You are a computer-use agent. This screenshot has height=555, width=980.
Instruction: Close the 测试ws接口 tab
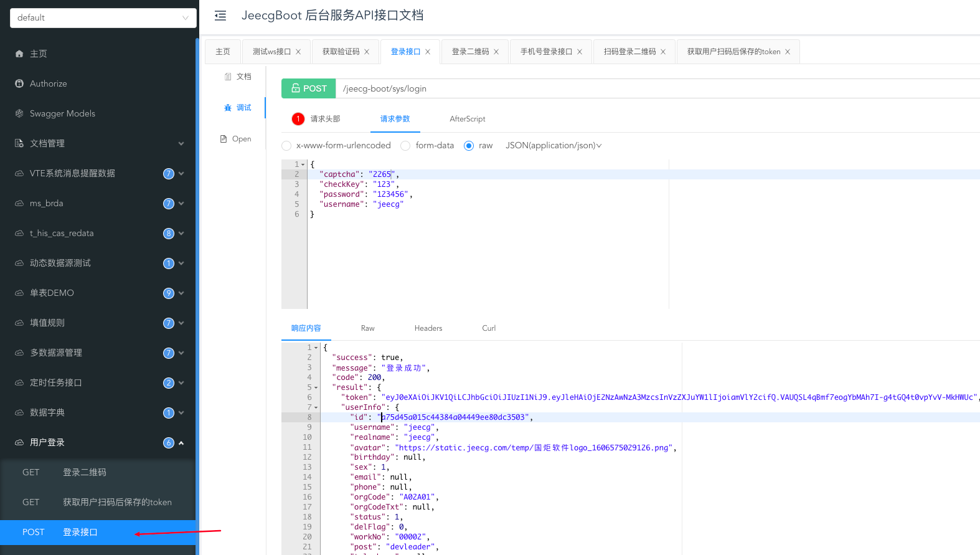click(x=298, y=52)
